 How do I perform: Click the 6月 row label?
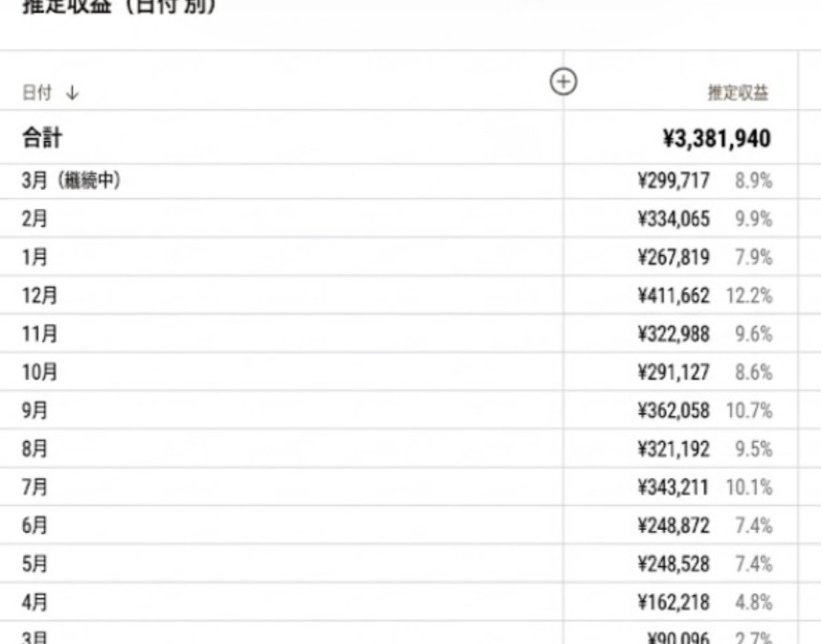pyautogui.click(x=35, y=526)
